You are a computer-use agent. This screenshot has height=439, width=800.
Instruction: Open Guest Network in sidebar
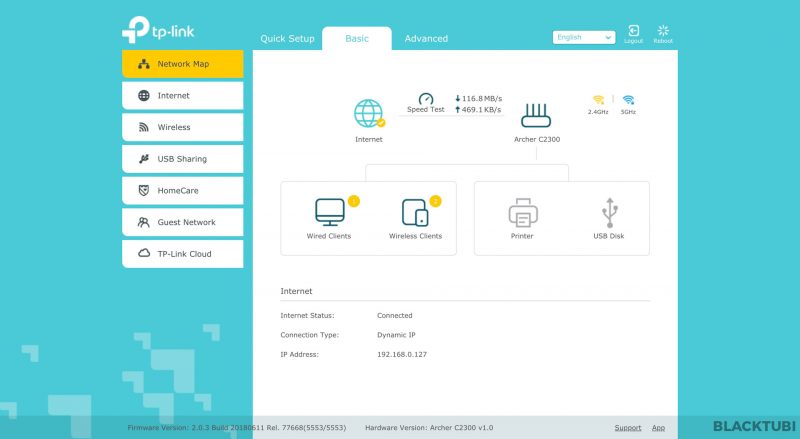[183, 222]
